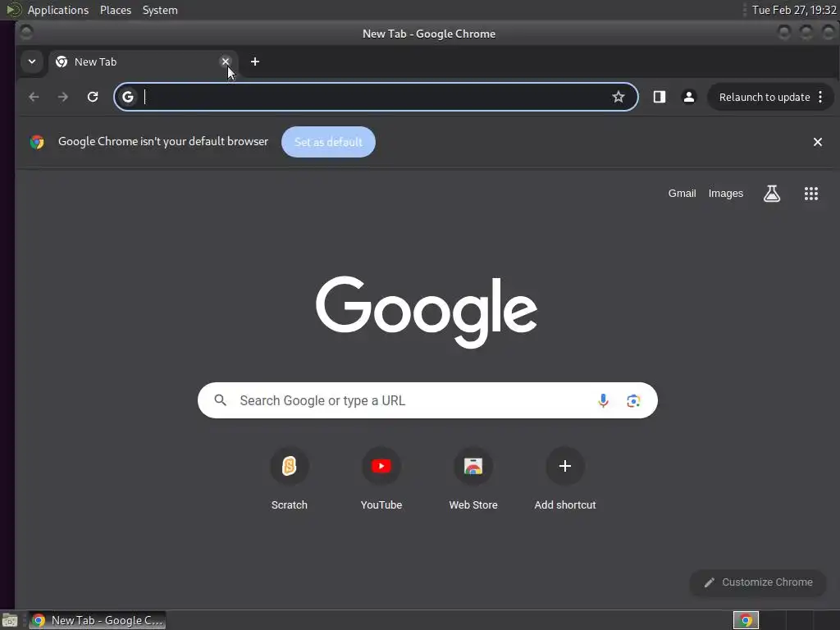Click the Chrome logo in the infobar
This screenshot has height=630, width=840.
point(37,142)
